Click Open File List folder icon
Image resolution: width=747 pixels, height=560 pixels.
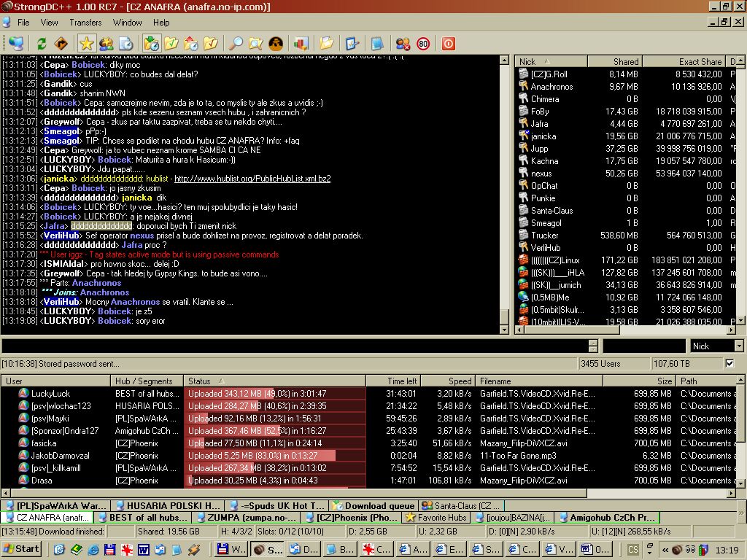326,44
